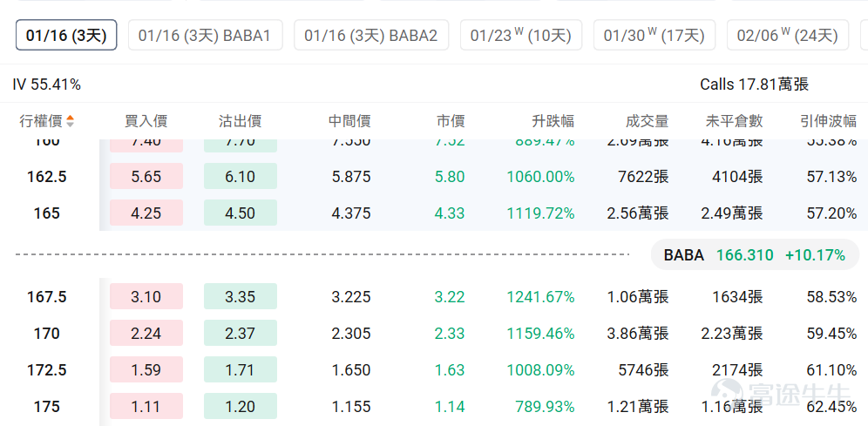Click mid price 5.875 cell

click(x=351, y=177)
